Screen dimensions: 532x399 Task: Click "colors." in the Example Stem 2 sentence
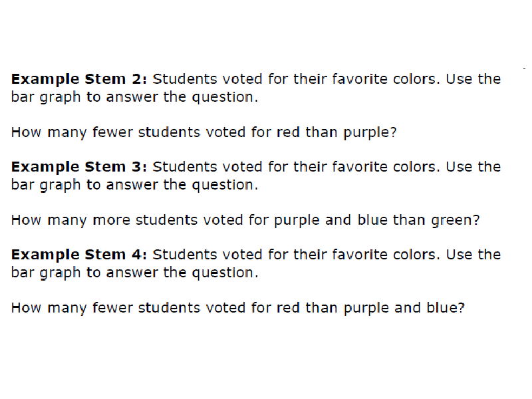coord(416,79)
